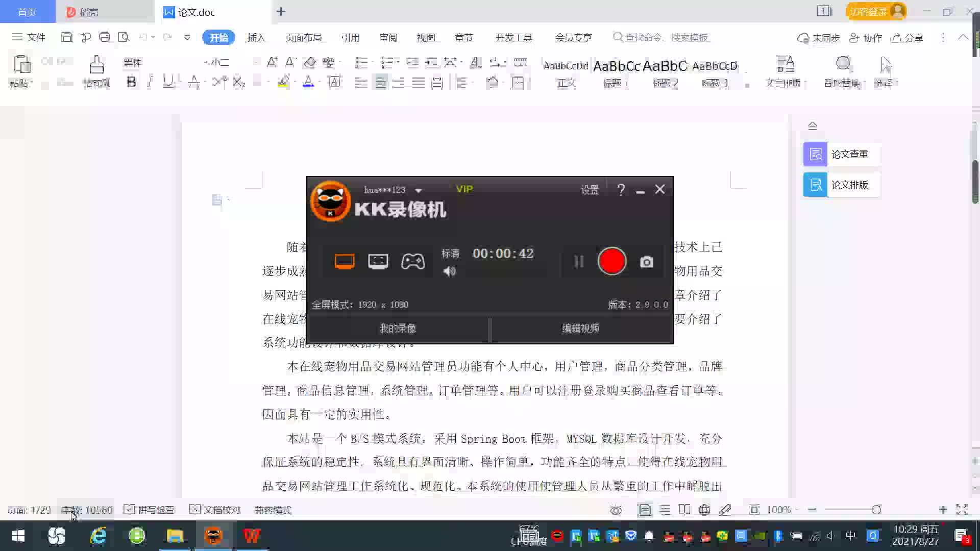Select game recording mode gamepad icon
Viewport: 980px width, 551px height.
(x=412, y=262)
